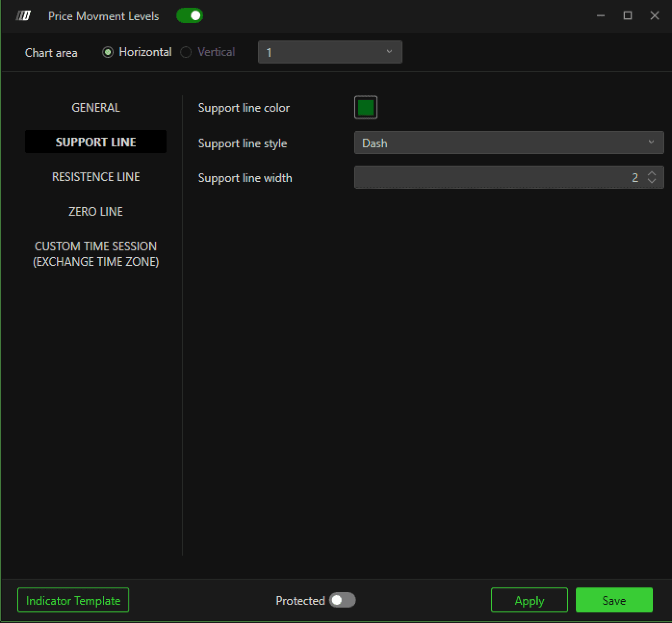Maximize the settings window
The height and width of the screenshot is (623, 672).
(628, 16)
